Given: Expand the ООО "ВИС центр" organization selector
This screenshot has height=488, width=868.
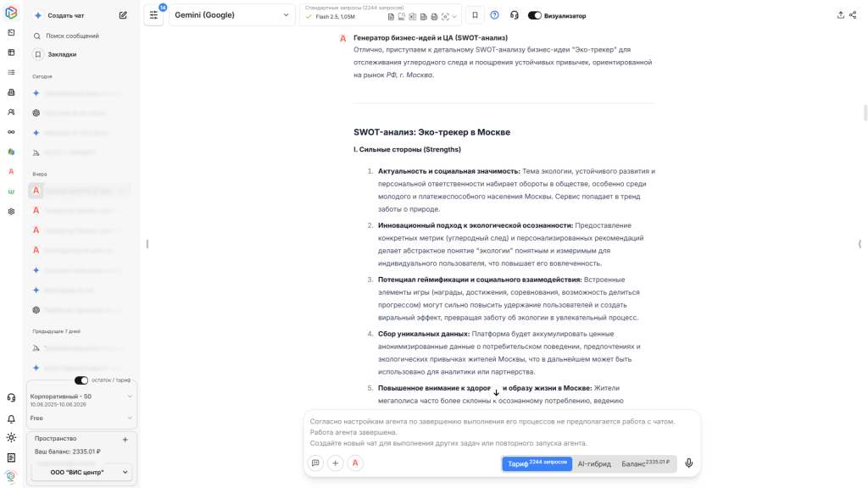Looking at the screenshot, I should tap(81, 472).
